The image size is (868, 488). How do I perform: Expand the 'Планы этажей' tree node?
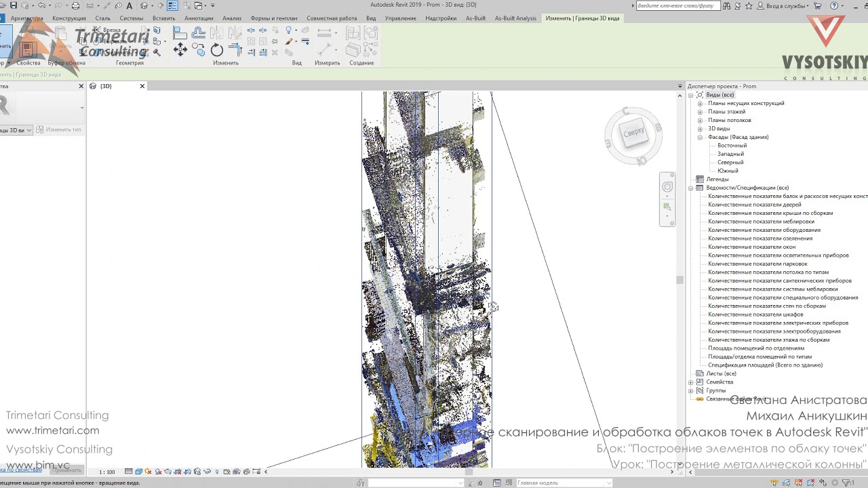[700, 112]
